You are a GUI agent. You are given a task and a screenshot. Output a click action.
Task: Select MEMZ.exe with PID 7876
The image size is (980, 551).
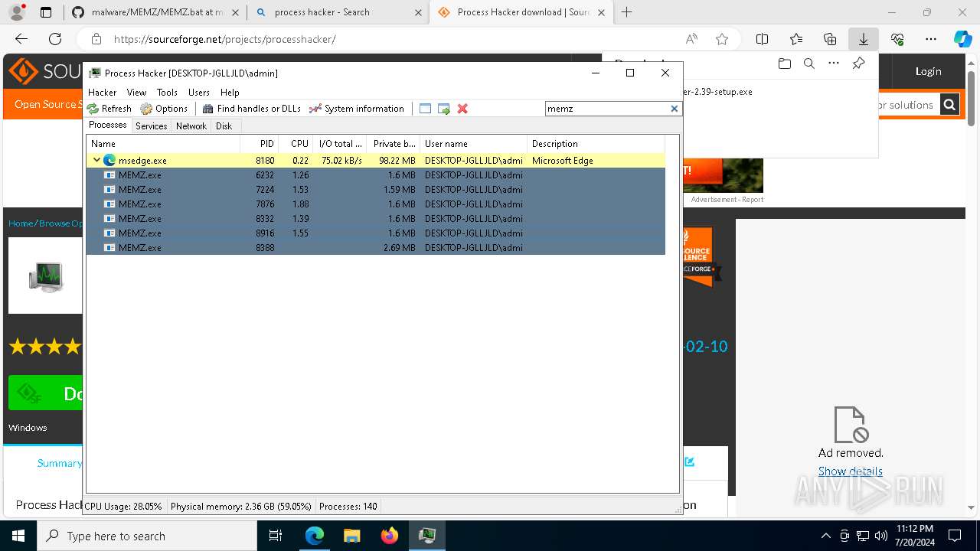(x=375, y=204)
